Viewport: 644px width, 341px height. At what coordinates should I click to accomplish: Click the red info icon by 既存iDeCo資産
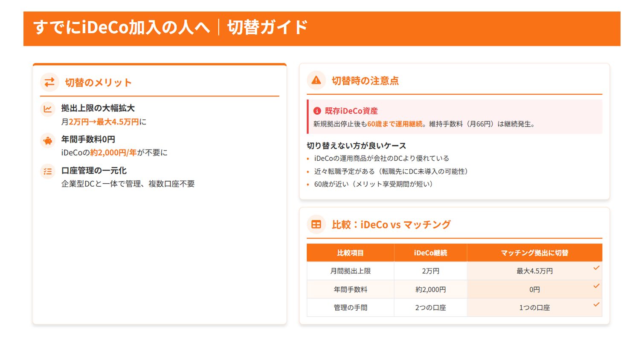point(317,111)
